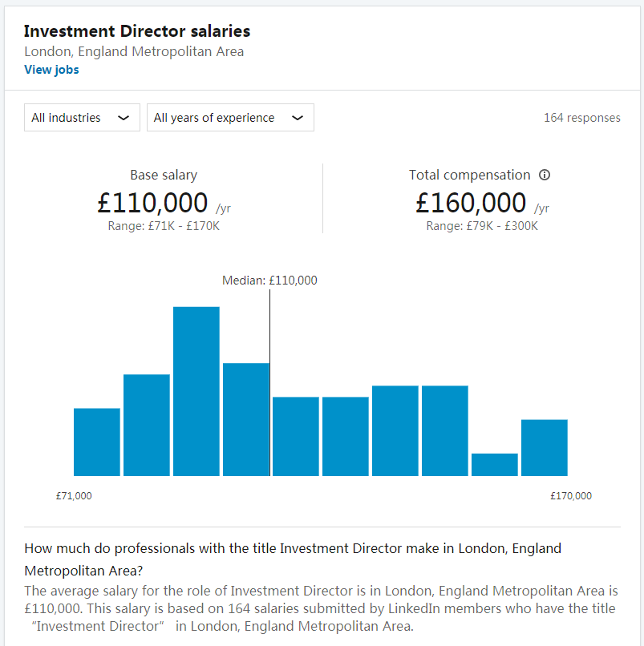Click the Range: £71K - £170K text
The height and width of the screenshot is (646, 644).
[164, 226]
